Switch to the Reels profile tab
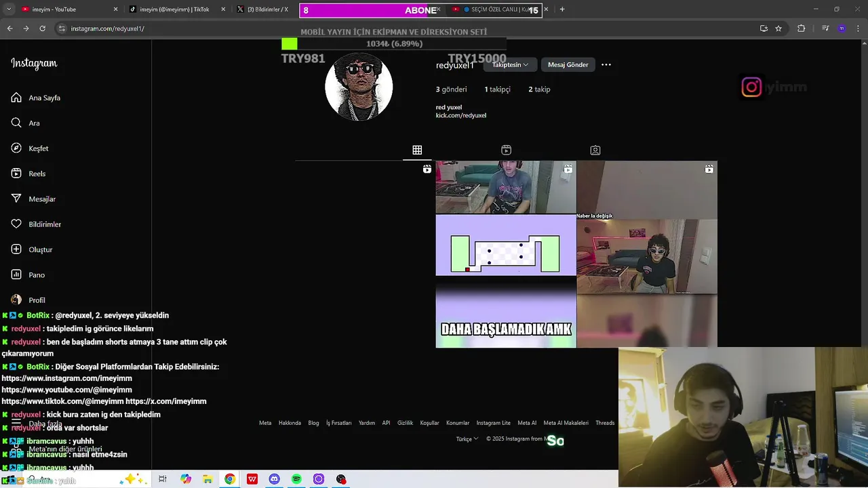Image resolution: width=868 pixels, height=488 pixels. [506, 150]
